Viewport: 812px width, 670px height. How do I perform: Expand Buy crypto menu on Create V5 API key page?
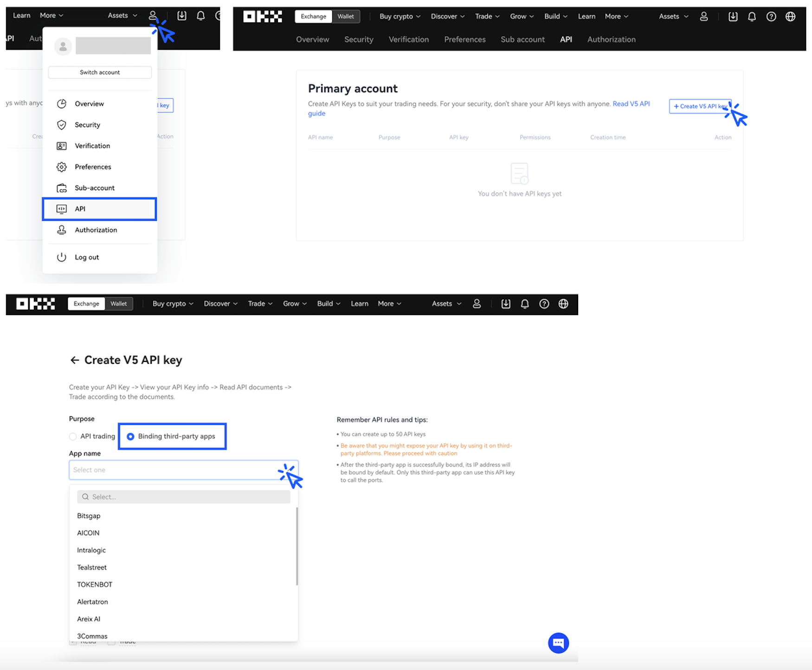(x=173, y=304)
